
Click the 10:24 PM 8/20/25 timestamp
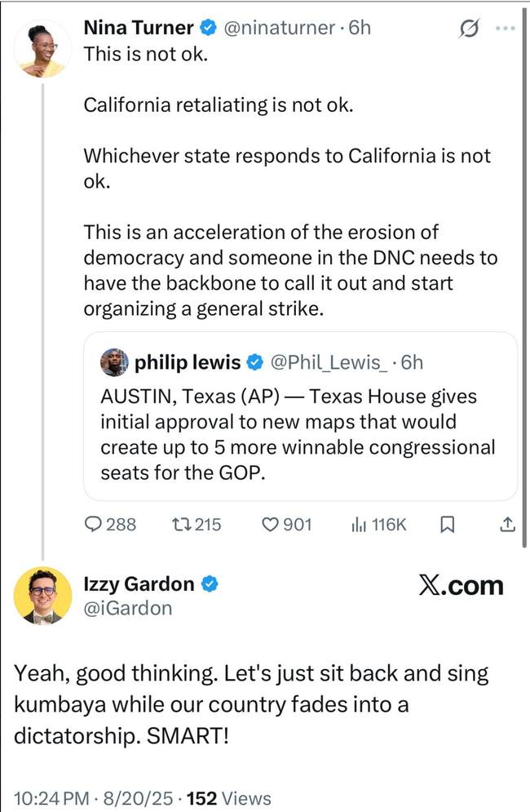[x=93, y=798]
